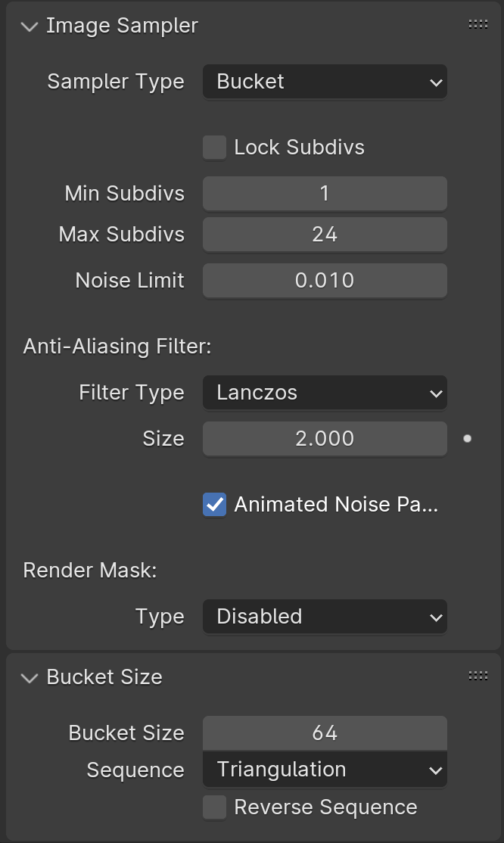
Task: Click the Max Subdivs value field
Action: pyautogui.click(x=325, y=235)
